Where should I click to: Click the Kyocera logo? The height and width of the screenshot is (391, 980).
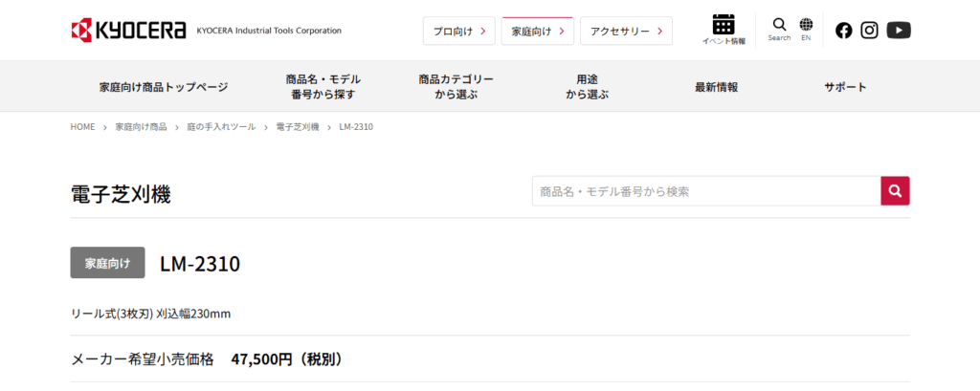(x=128, y=31)
